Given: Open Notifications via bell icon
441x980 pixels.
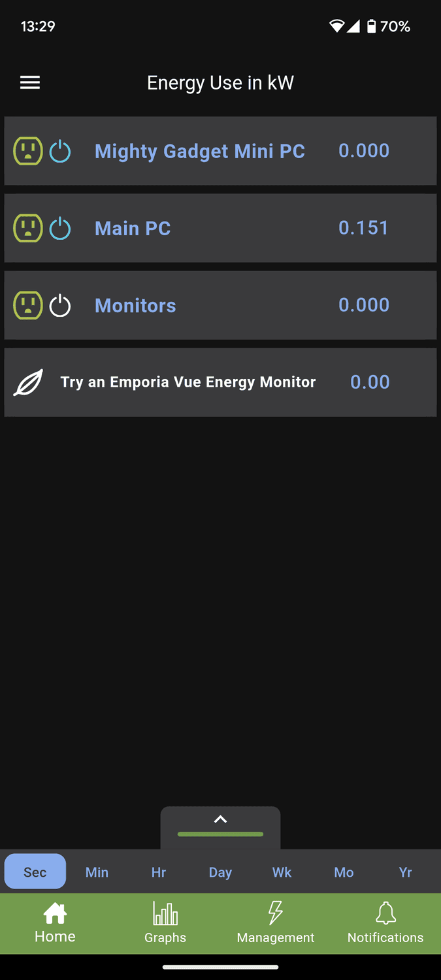Looking at the screenshot, I should click(x=385, y=913).
